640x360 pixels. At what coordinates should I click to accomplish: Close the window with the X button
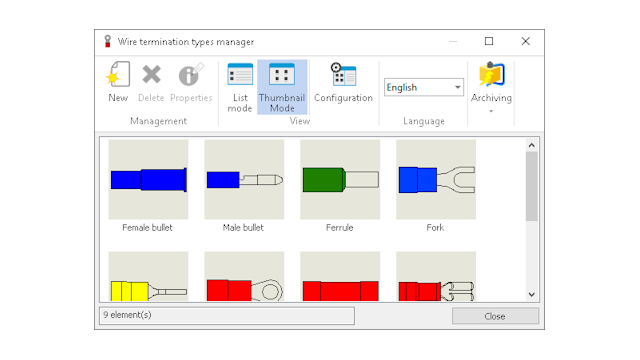(526, 41)
